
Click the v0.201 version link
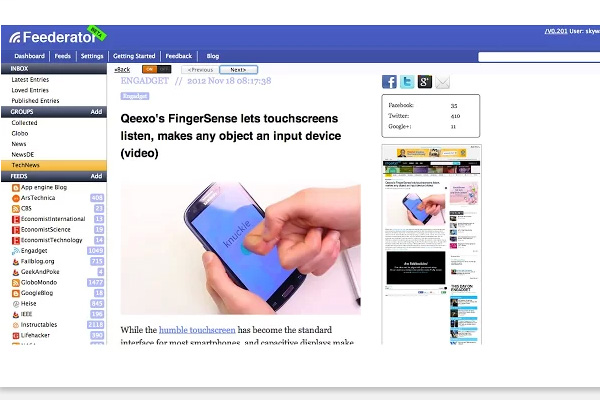[556, 31]
